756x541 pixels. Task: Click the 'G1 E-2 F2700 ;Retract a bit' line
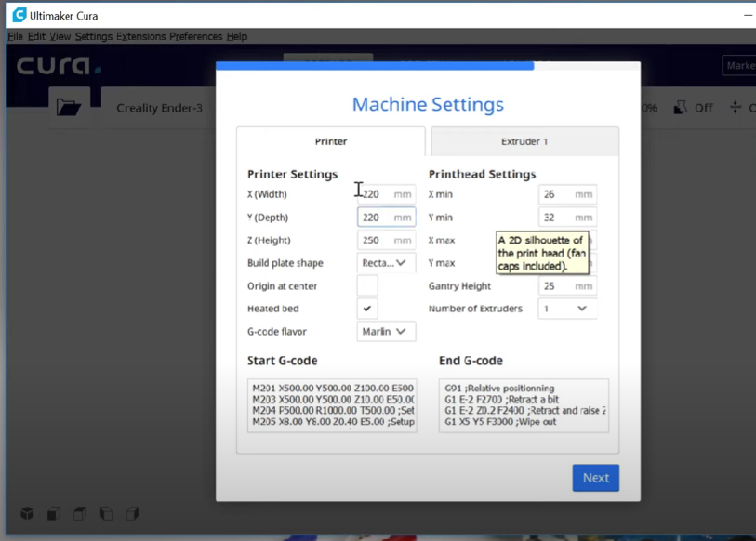501,399
